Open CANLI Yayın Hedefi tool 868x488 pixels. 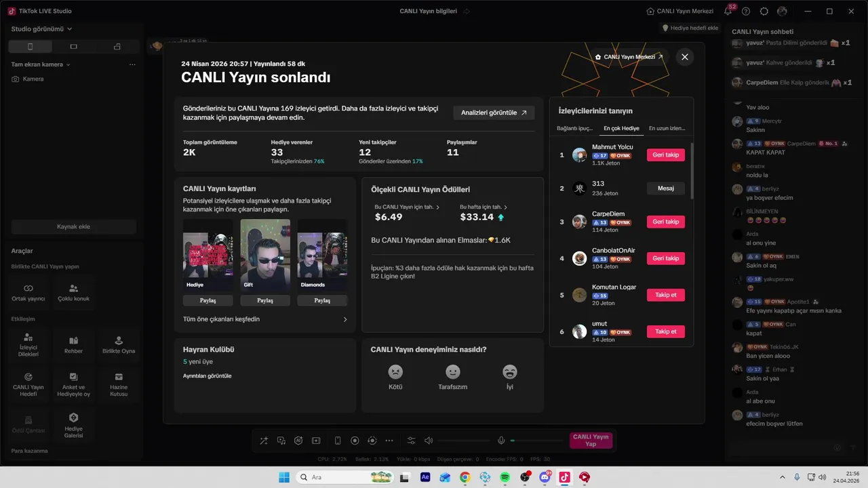28,384
